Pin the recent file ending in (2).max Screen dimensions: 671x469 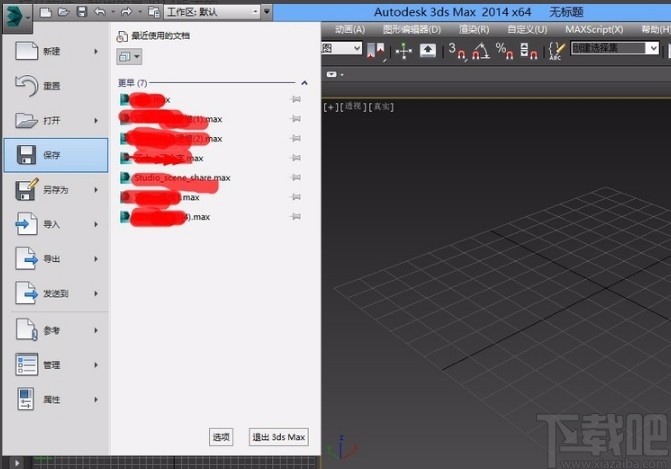pos(296,139)
